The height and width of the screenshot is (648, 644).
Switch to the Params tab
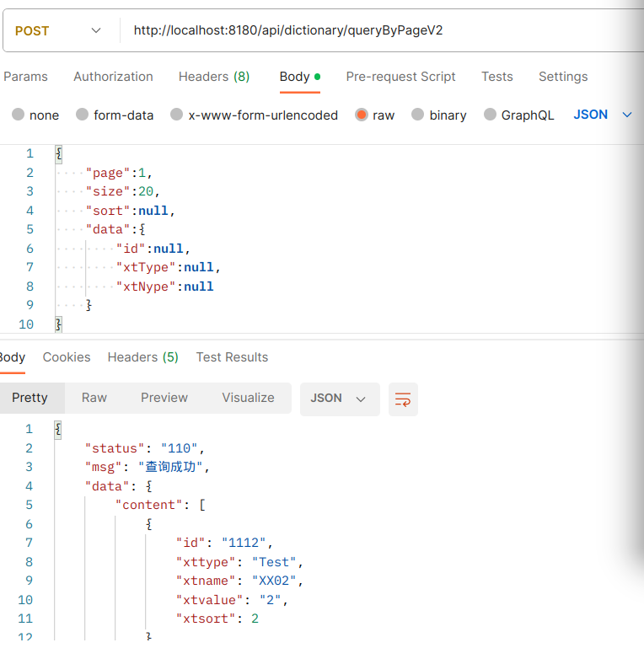click(26, 77)
